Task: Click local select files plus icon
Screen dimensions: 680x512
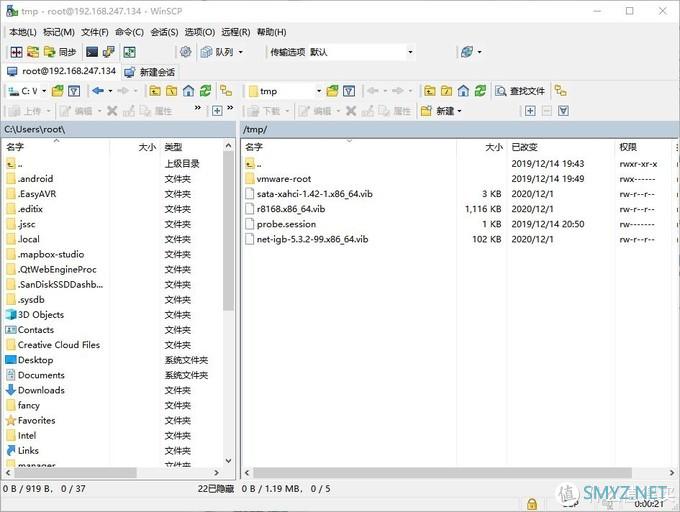Action: pos(217,111)
